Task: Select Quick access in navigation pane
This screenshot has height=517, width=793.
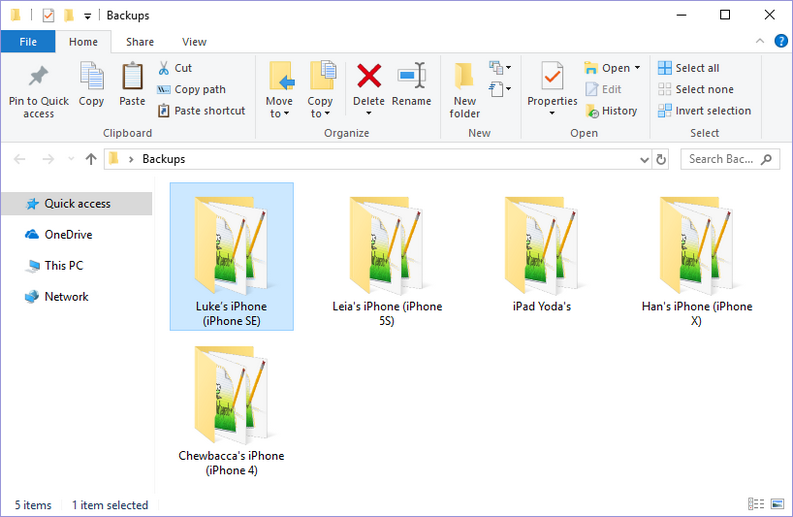Action: (77, 204)
